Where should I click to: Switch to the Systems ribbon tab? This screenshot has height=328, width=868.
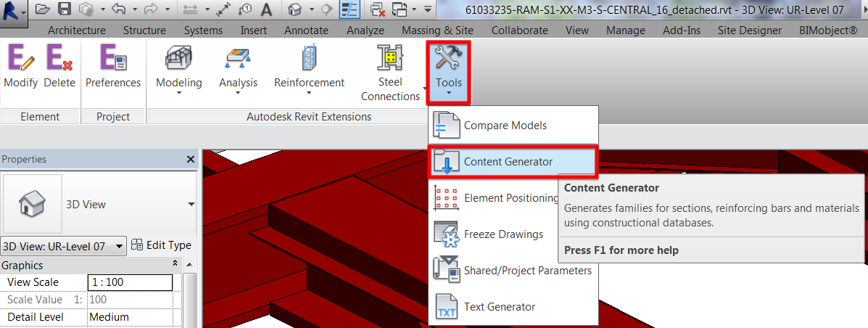click(203, 30)
